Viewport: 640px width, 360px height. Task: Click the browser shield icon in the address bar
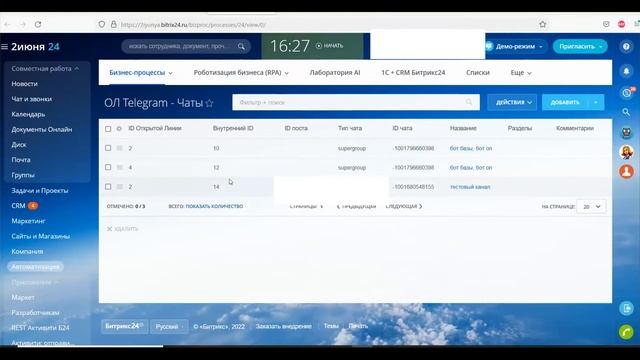coord(102,24)
